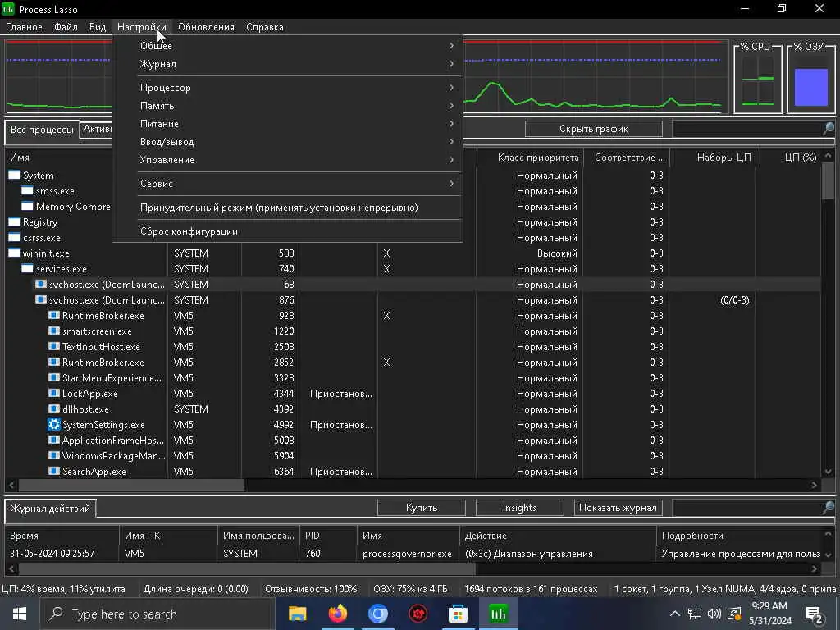Open the Вид menu
The image size is (840, 630).
(x=98, y=27)
